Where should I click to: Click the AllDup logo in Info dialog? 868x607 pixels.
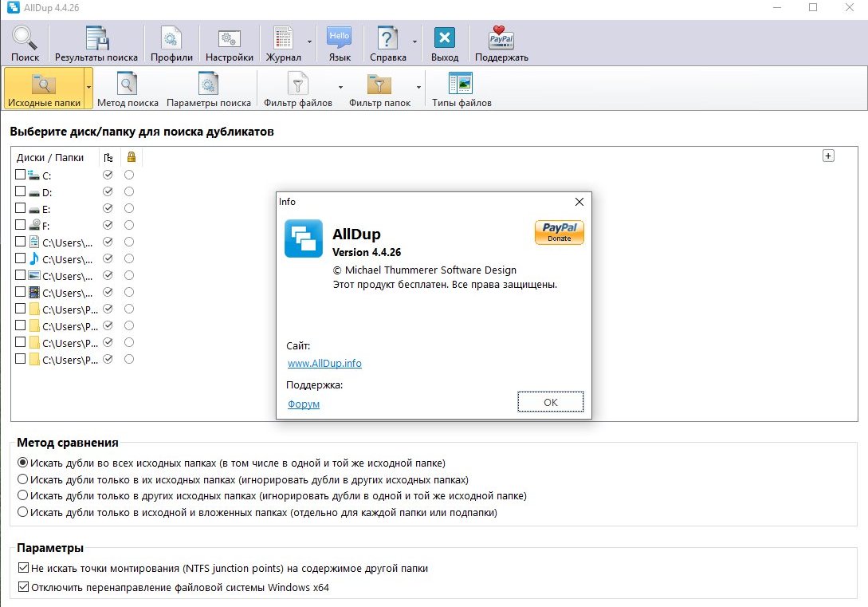coord(304,238)
